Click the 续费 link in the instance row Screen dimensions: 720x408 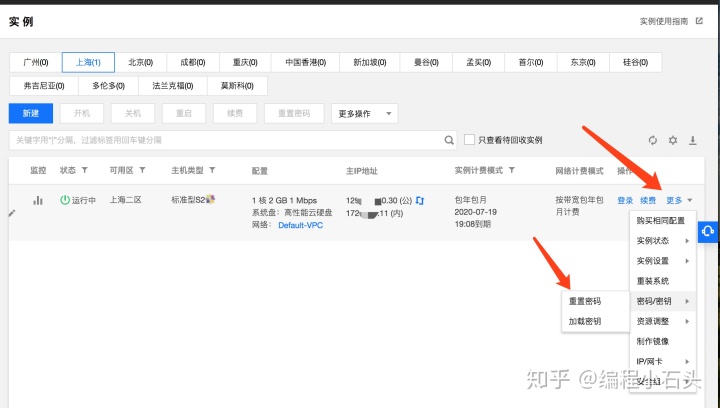(x=648, y=201)
